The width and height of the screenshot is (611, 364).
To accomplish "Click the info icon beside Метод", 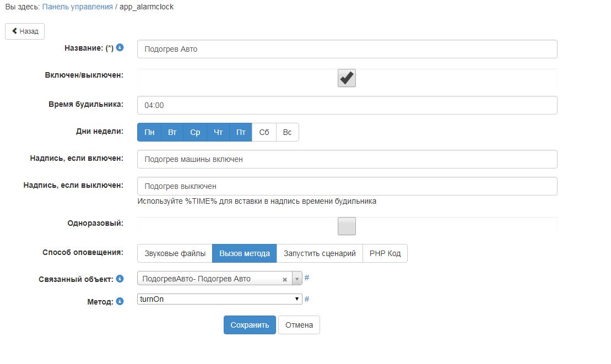I will click(x=120, y=302).
